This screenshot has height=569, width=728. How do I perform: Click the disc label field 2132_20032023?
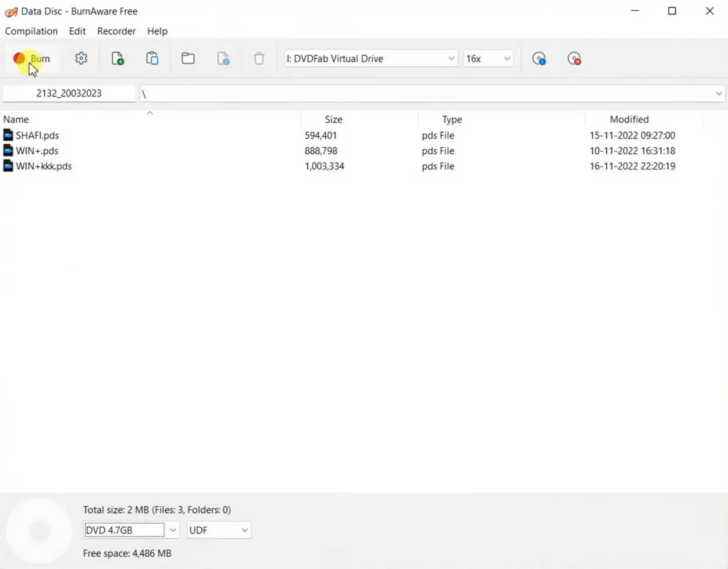[69, 93]
